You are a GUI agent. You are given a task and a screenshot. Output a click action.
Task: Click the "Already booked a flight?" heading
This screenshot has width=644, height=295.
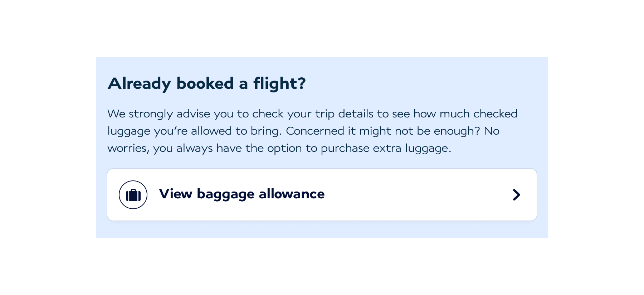(207, 83)
